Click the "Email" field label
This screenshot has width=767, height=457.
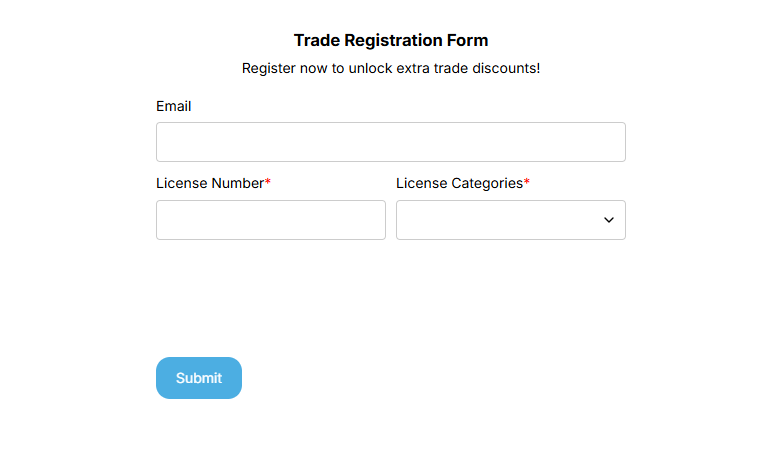(x=173, y=106)
